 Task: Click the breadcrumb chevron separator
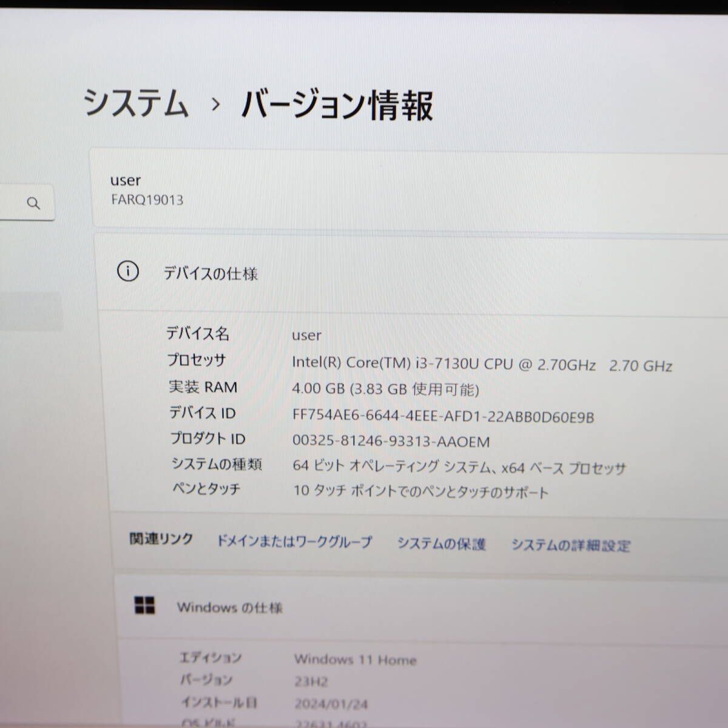(x=215, y=104)
